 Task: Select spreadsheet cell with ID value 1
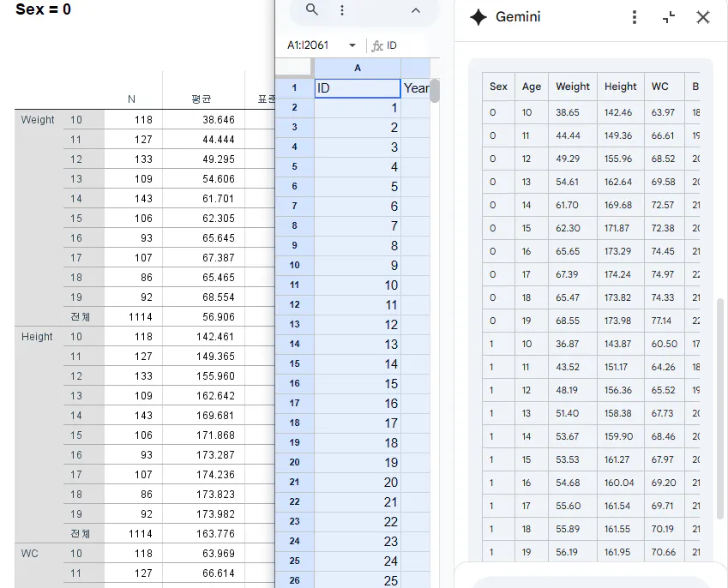coord(358,108)
